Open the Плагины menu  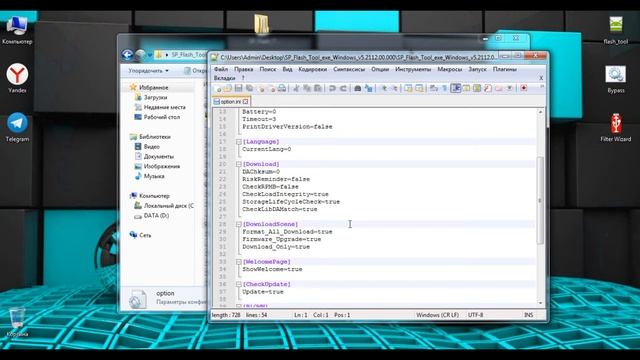point(505,69)
